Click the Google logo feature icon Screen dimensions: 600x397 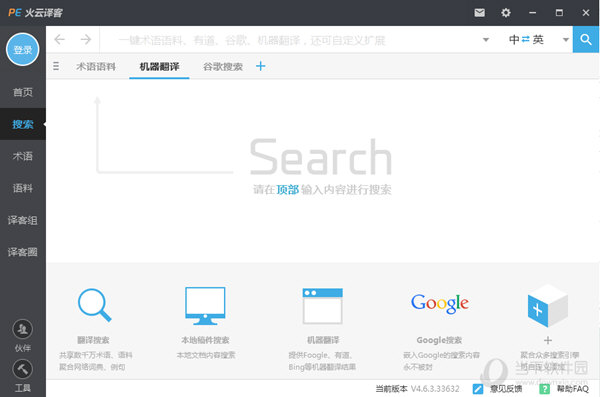(440, 304)
